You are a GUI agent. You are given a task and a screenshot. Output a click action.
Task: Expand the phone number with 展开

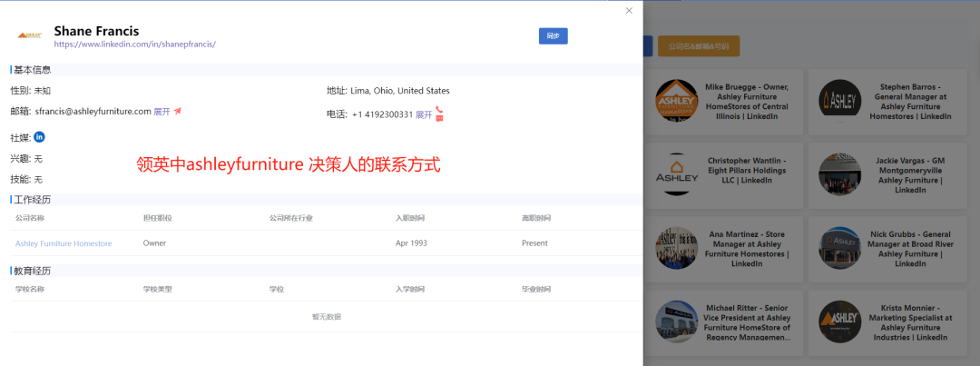(424, 114)
